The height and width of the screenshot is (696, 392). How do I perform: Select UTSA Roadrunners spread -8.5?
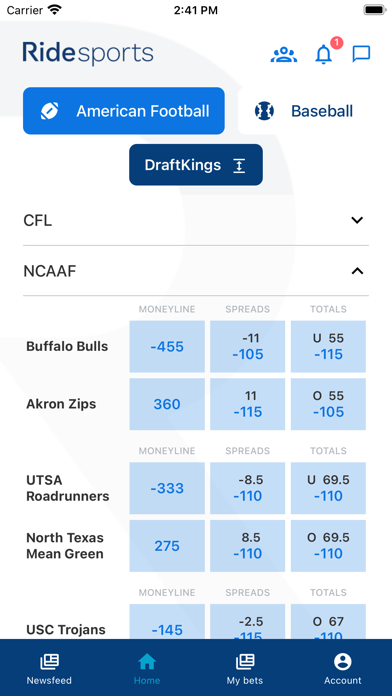[248, 488]
